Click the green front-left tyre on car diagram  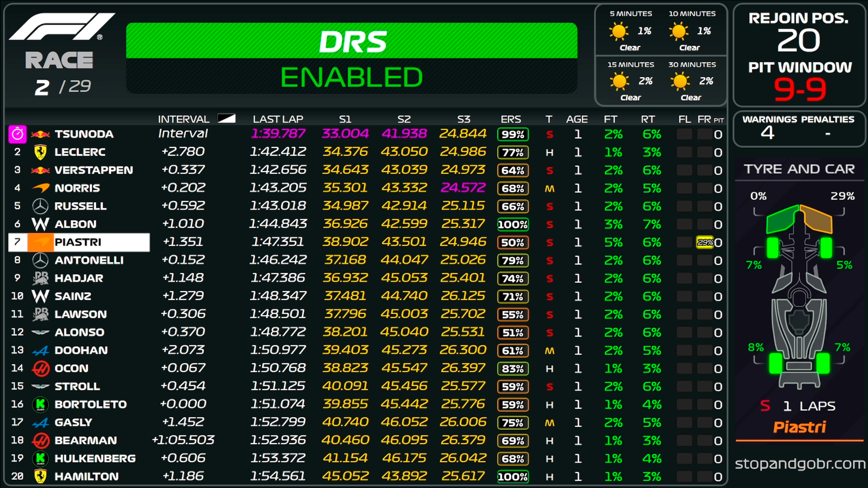click(x=773, y=247)
